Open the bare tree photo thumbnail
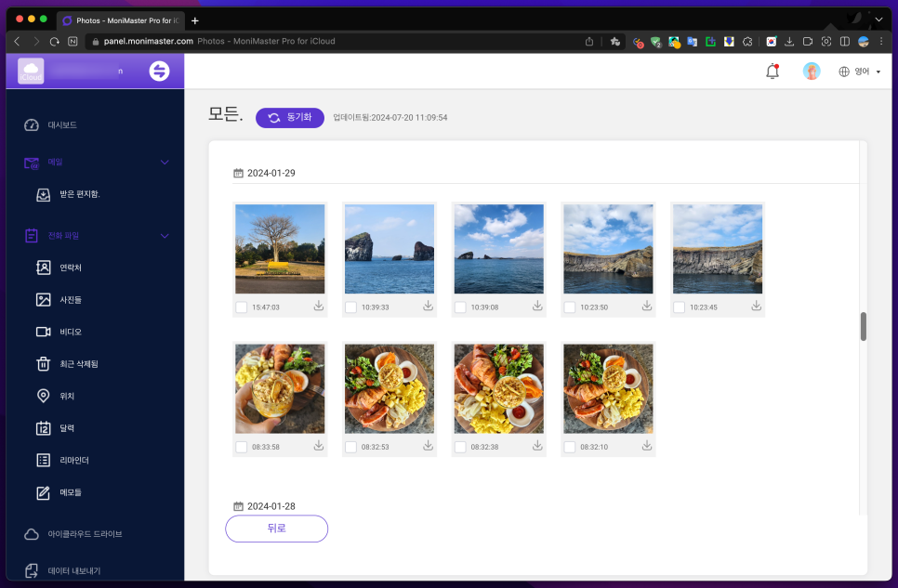The height and width of the screenshot is (588, 898). pos(280,249)
